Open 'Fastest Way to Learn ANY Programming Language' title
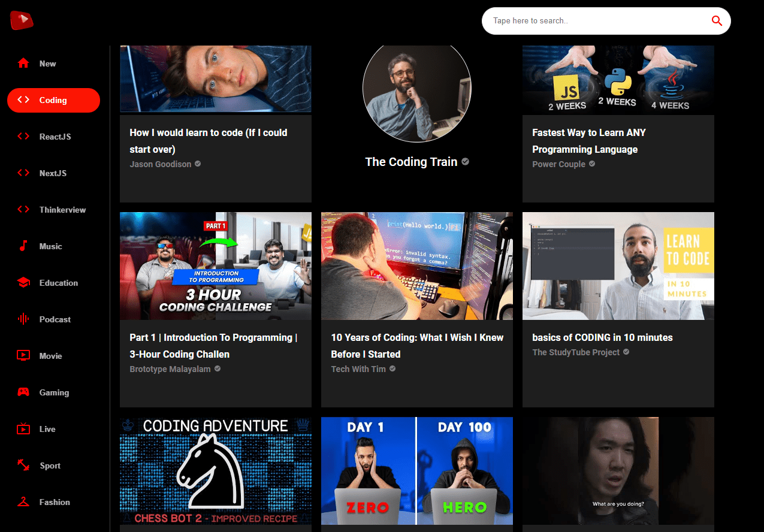This screenshot has width=764, height=532. 589,141
